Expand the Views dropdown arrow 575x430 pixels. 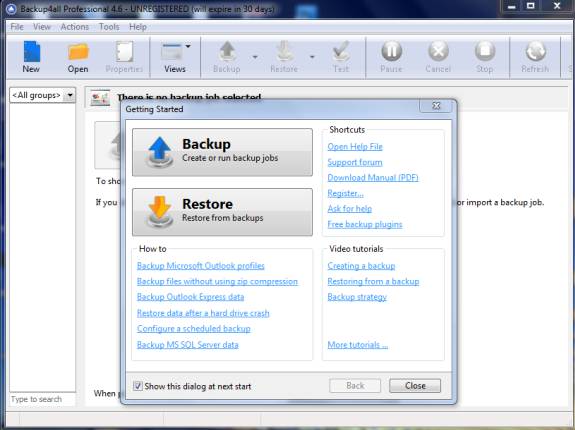point(188,47)
